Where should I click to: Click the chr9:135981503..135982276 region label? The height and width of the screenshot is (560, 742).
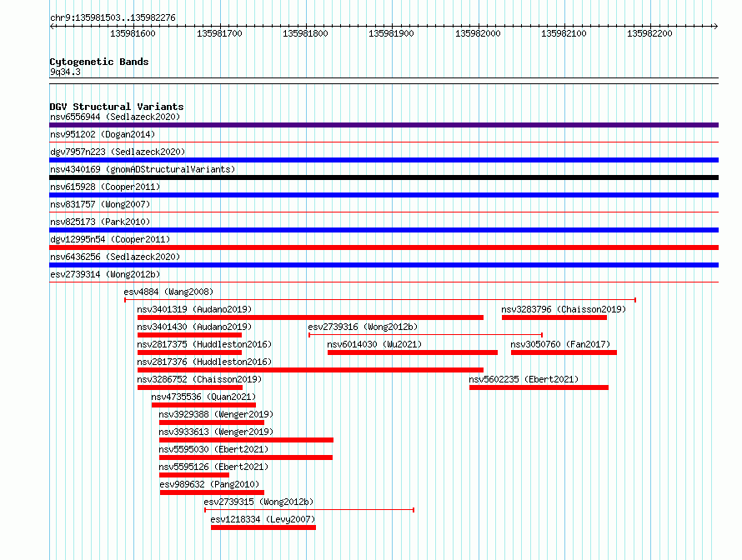click(x=113, y=17)
